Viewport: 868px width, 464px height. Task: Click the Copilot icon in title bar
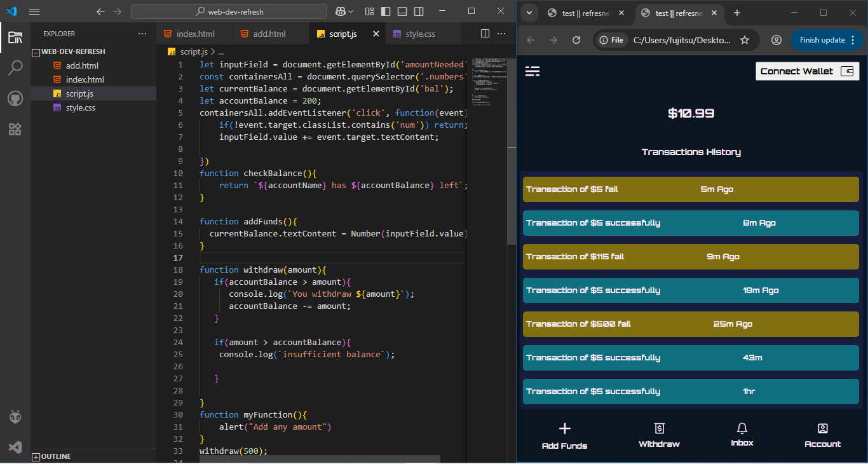tap(341, 11)
